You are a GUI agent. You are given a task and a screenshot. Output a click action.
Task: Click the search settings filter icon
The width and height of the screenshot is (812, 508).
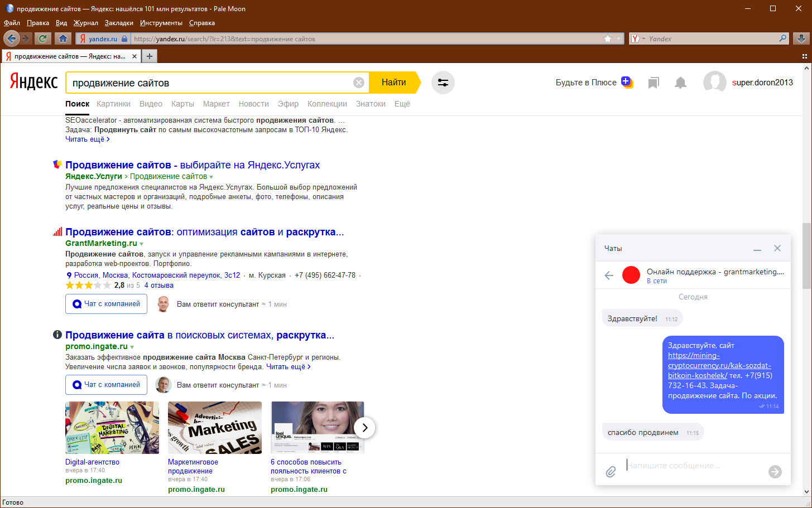click(443, 83)
